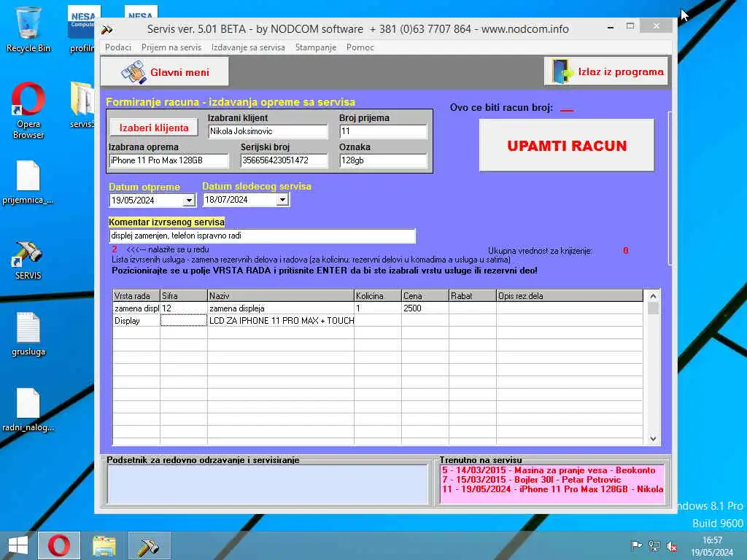The height and width of the screenshot is (560, 747).
Task: Click the services table scroll up arrow
Action: tap(653, 296)
